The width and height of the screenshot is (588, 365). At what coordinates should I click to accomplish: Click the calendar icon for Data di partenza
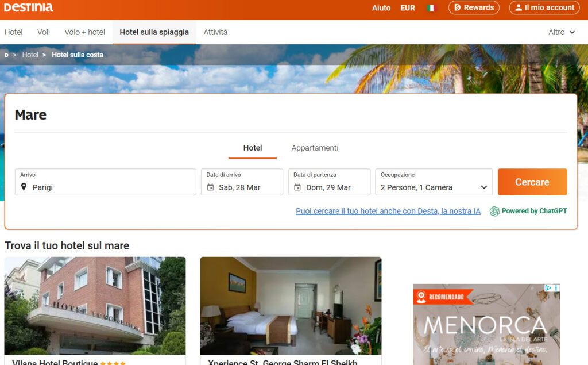pyautogui.click(x=297, y=187)
